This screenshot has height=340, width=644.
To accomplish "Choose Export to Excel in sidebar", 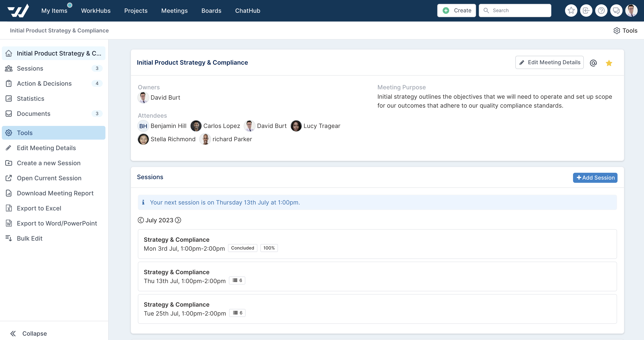I will pyautogui.click(x=53, y=208).
